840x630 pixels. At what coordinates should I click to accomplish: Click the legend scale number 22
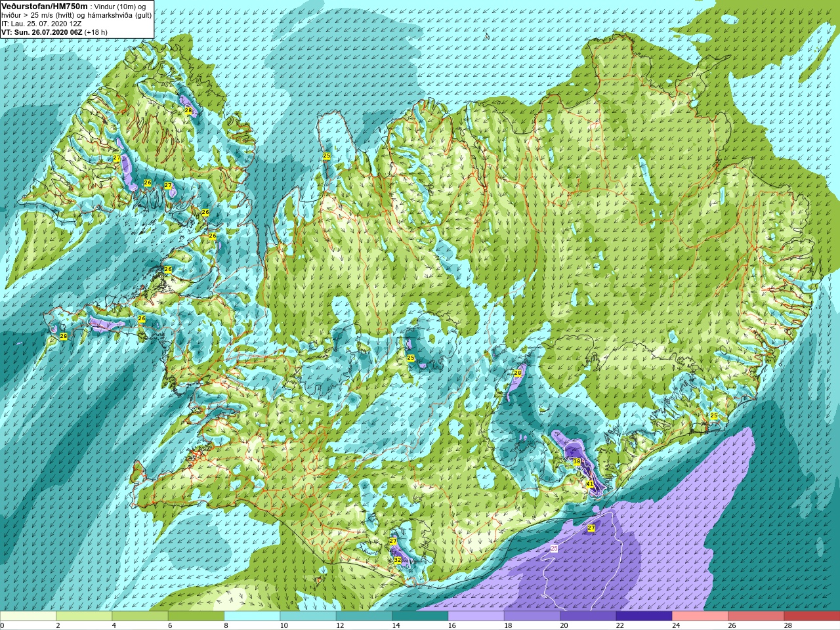tap(620, 625)
